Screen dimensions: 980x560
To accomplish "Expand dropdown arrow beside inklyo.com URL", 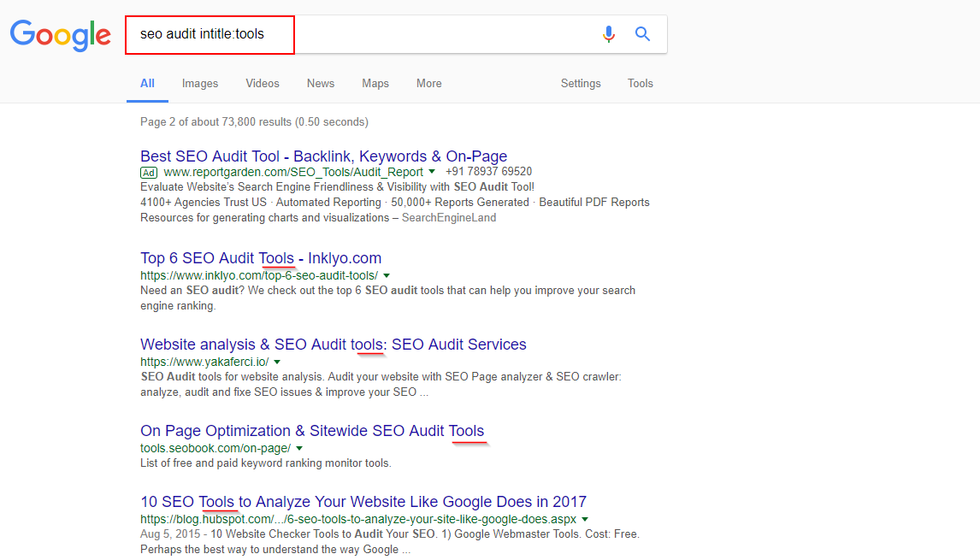I will [387, 275].
